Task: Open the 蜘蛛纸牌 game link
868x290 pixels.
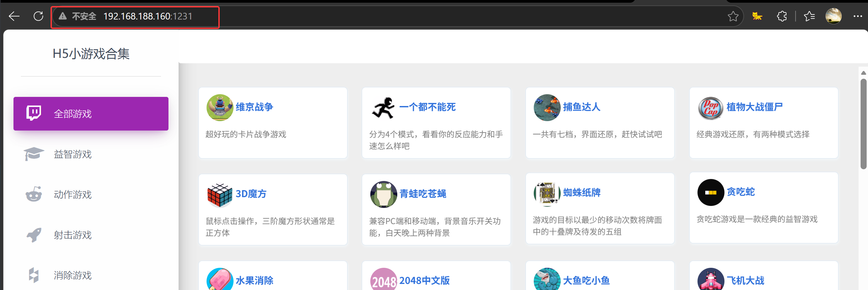Action: pyautogui.click(x=582, y=193)
